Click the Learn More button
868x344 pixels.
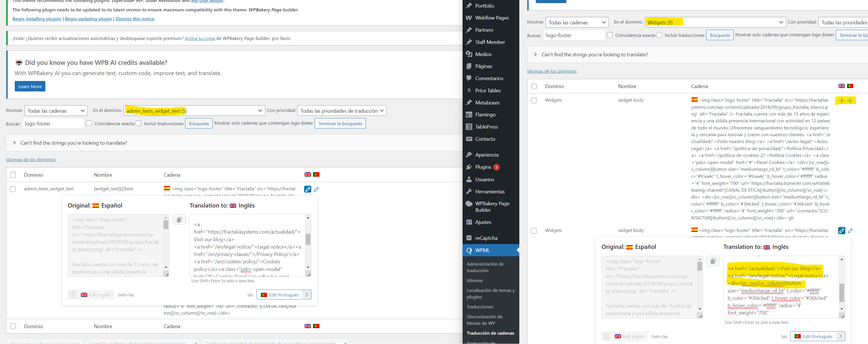click(30, 87)
